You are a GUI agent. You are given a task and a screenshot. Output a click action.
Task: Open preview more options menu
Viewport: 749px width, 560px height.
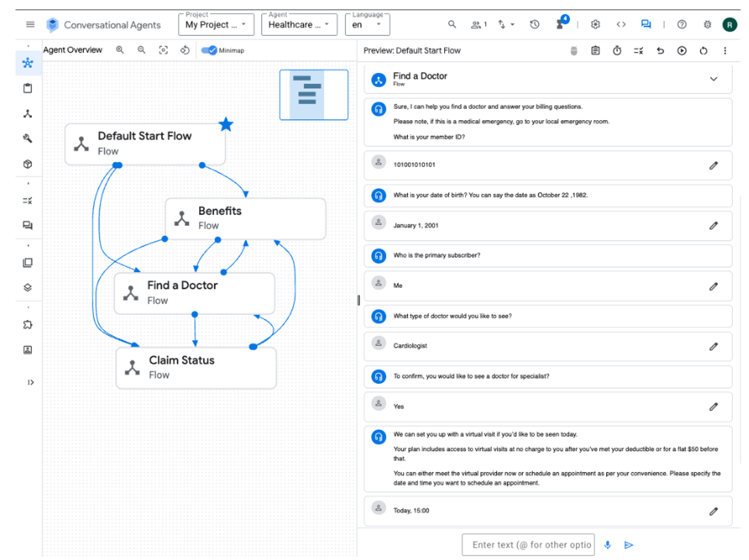point(725,51)
